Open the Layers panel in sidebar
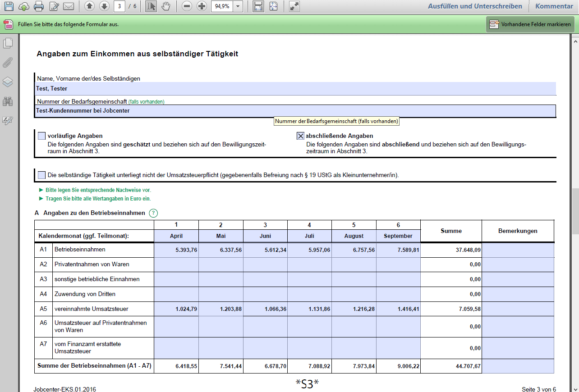This screenshot has height=392, width=579. (x=8, y=82)
